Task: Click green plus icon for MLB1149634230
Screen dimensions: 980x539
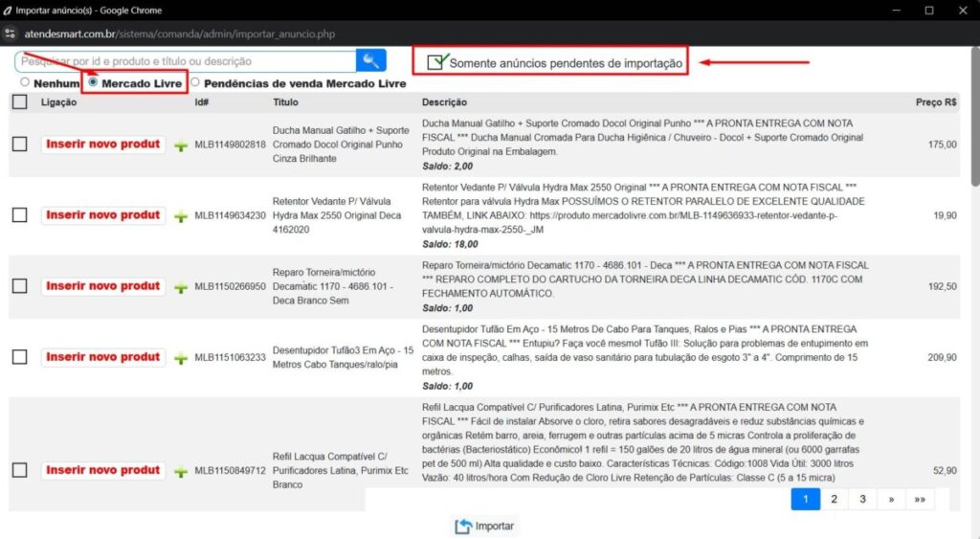Action: coord(181,216)
